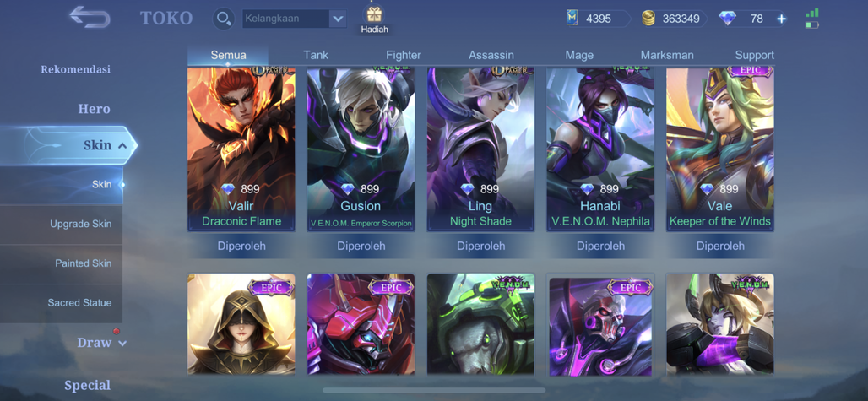This screenshot has height=401, width=868.
Task: Tap the plus icon to add diamonds
Action: click(x=781, y=19)
